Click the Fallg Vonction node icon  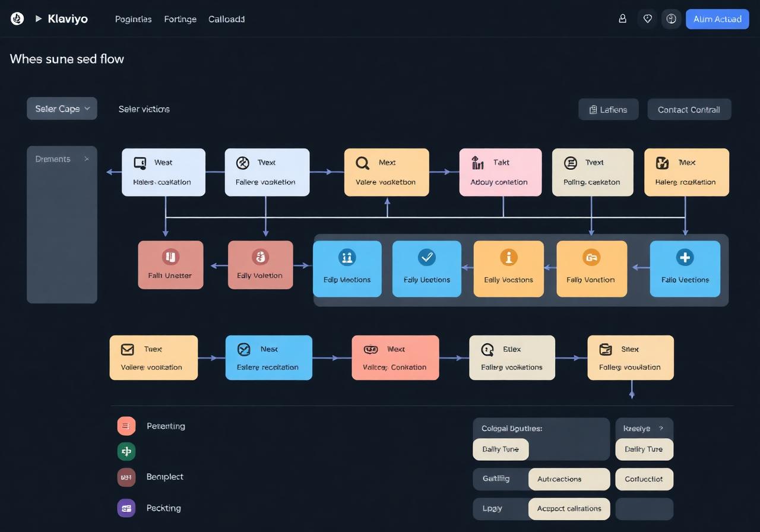pos(591,257)
